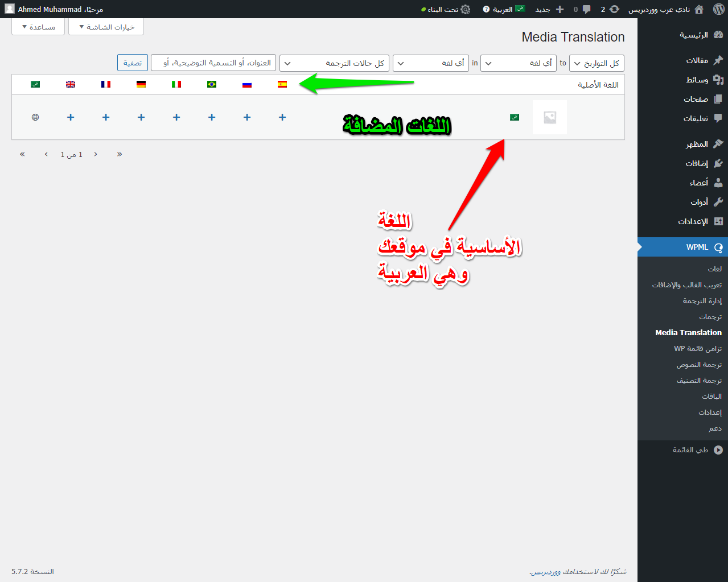Open the كل حالات الترجمة status dropdown
The image size is (728, 582).
pyautogui.click(x=334, y=63)
